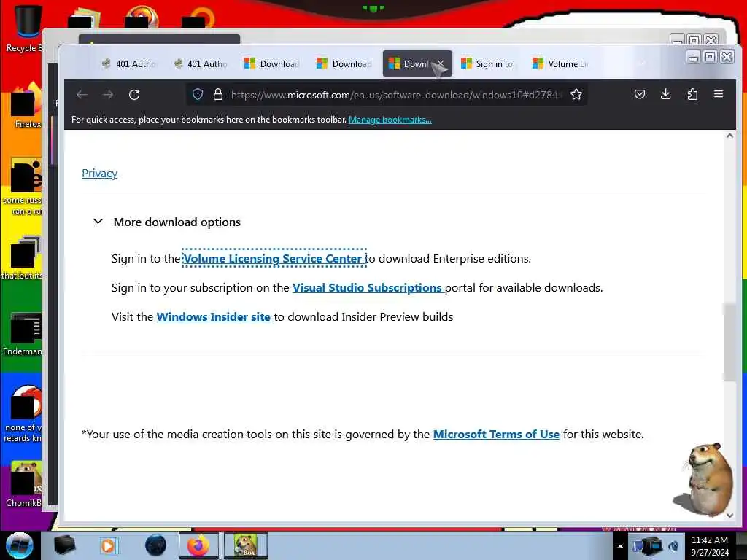The image size is (747, 560).
Task: Switch to the first 401 Auth tab
Action: pos(128,64)
